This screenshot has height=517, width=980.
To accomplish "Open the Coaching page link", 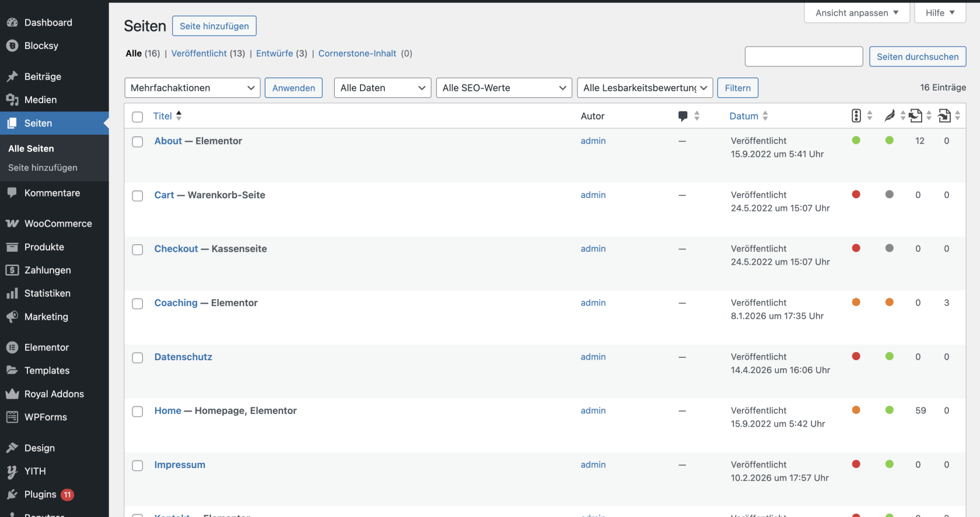I will (176, 303).
